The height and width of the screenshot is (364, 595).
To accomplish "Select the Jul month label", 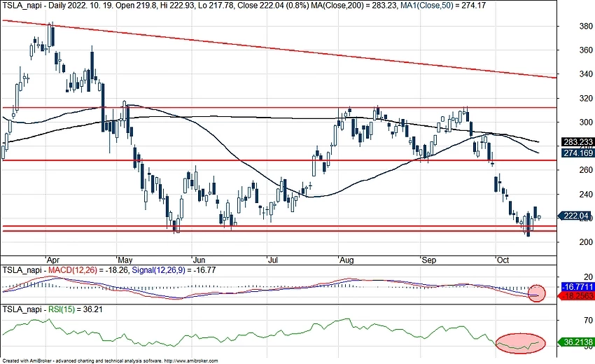I will 272,260.
